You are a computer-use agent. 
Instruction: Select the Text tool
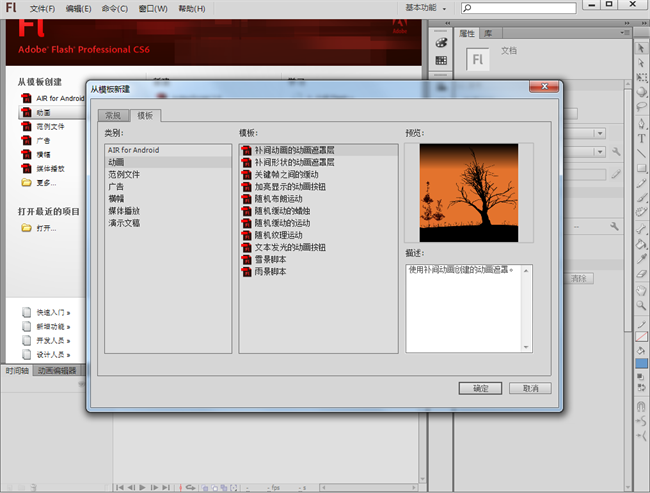tap(641, 138)
